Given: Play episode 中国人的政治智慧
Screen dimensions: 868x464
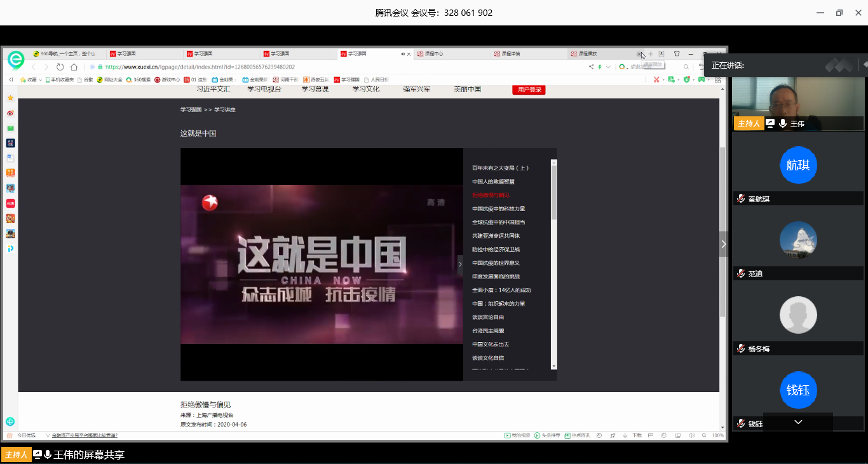Looking at the screenshot, I should [493, 182].
